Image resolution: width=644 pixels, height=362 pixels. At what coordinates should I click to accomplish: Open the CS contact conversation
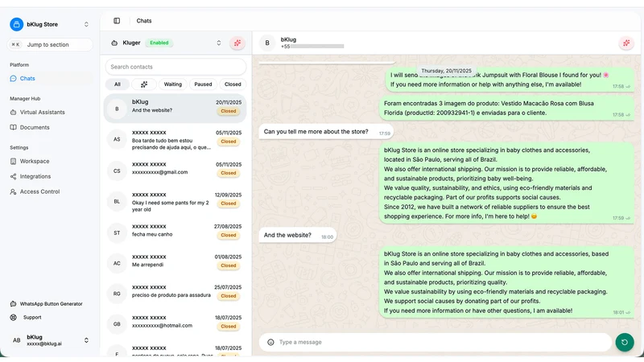[175, 171]
